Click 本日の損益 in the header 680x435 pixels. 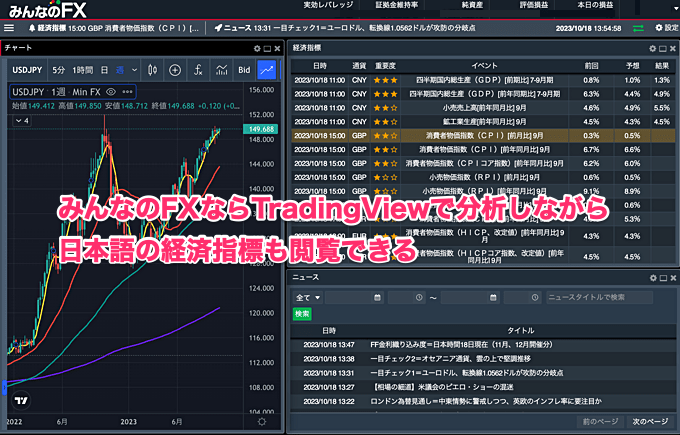click(x=595, y=5)
